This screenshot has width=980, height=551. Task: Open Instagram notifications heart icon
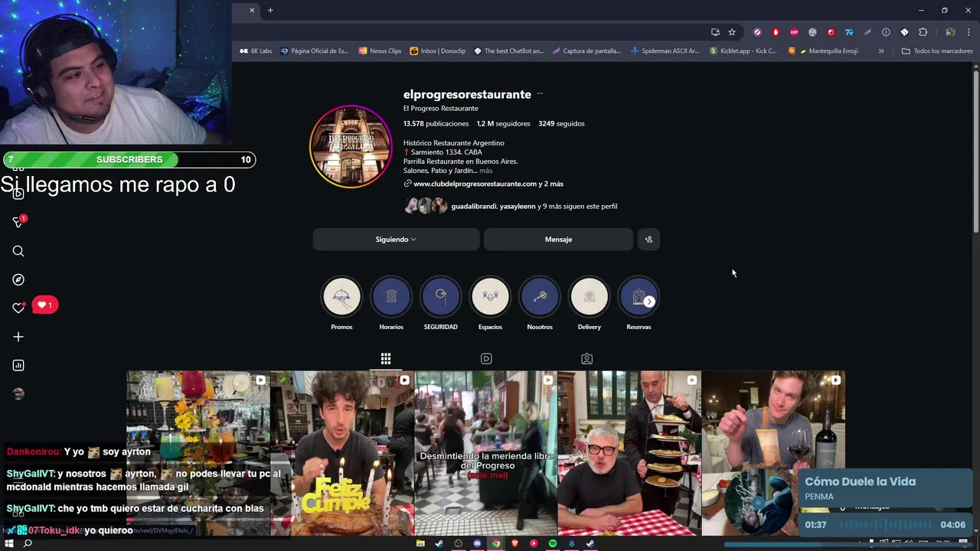coord(18,308)
